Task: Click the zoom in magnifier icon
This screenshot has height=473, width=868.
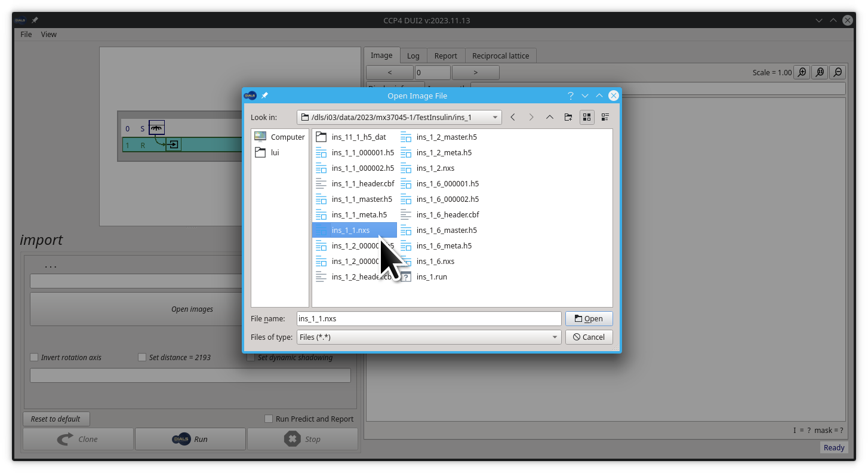Action: (x=802, y=72)
